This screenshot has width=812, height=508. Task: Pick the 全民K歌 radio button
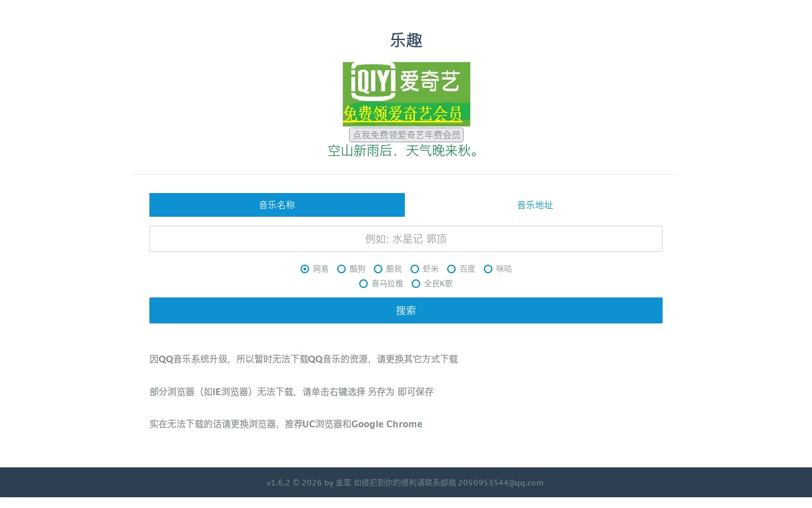(x=416, y=283)
